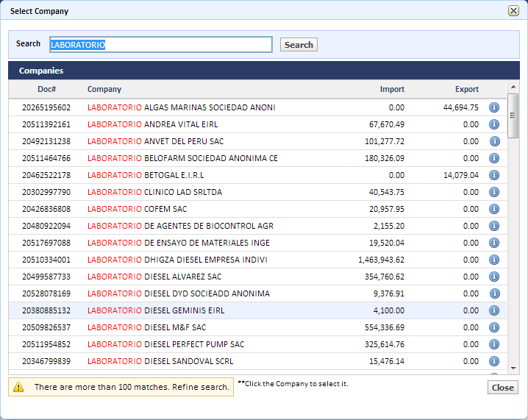Click info icon for LABORATORIO BELOFARM row
Screen dimensions: 528x420
494,158
